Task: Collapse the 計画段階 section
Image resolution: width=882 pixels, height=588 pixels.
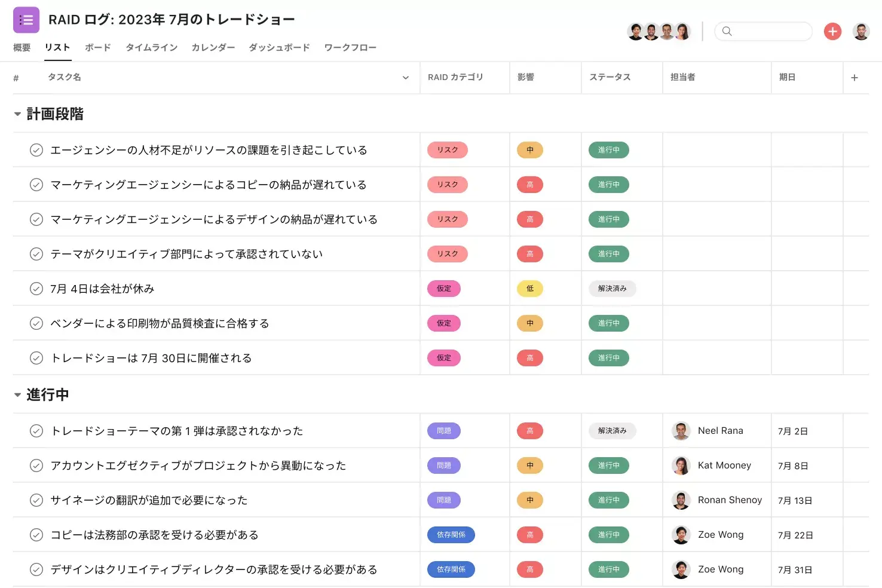Action: [17, 114]
